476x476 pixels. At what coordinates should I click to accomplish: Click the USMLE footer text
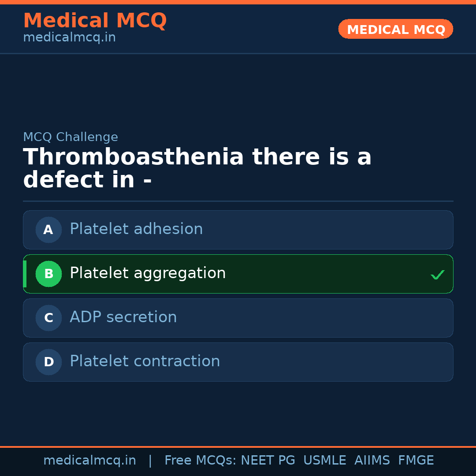[x=324, y=461]
